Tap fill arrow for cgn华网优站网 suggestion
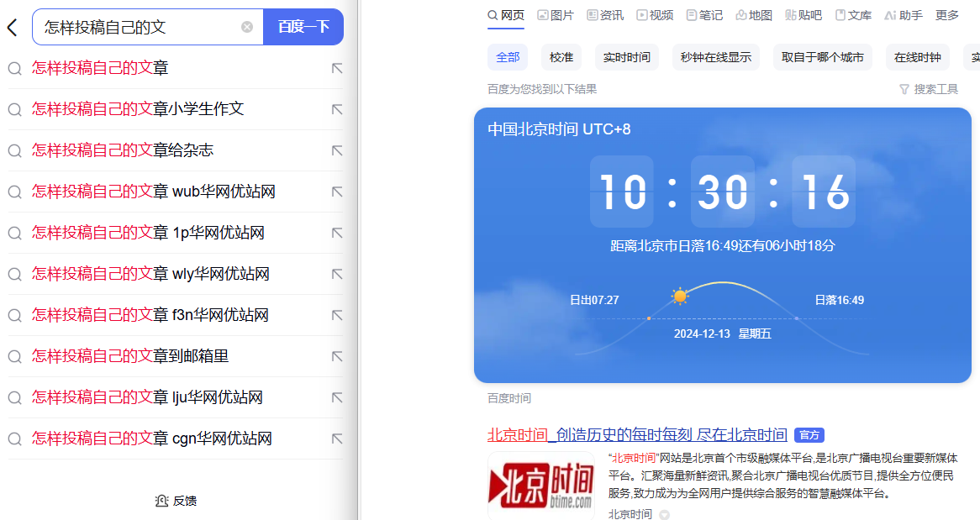The image size is (980, 520). [x=337, y=439]
